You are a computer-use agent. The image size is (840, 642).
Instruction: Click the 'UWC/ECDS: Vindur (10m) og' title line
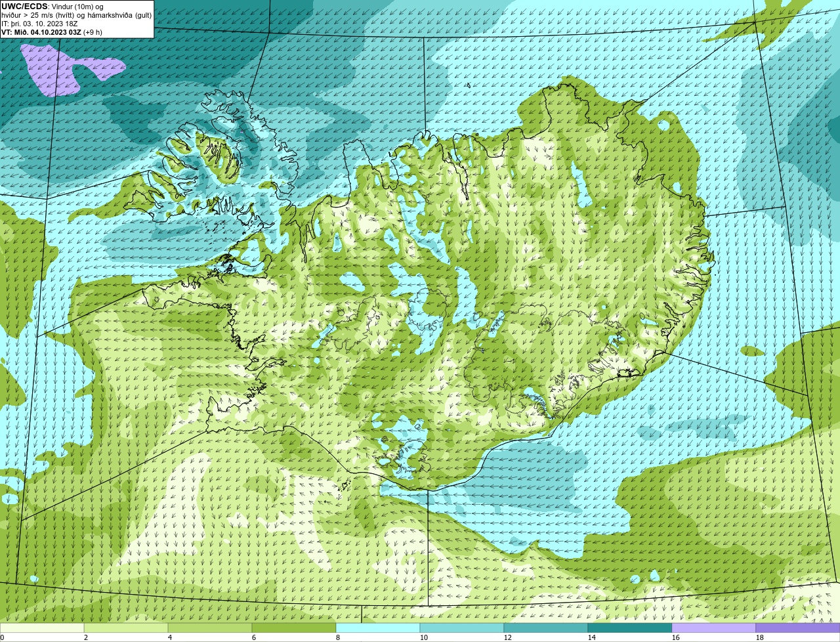(52, 7)
